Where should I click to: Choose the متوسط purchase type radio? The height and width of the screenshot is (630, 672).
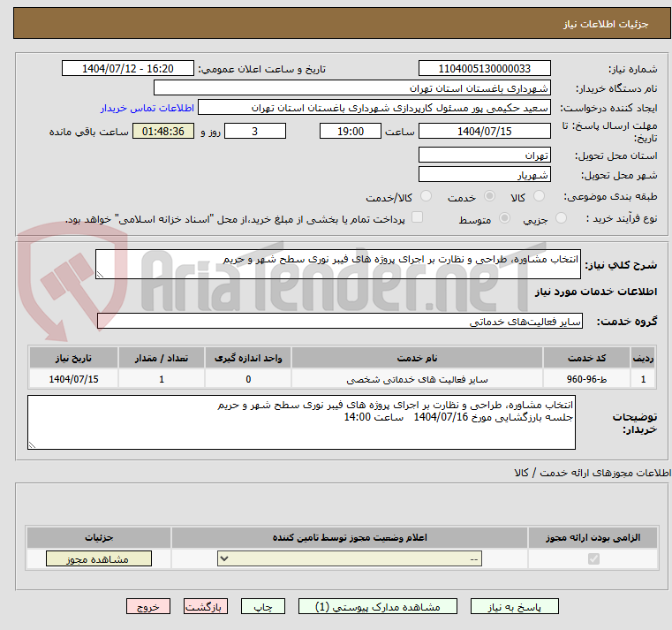tap(505, 219)
